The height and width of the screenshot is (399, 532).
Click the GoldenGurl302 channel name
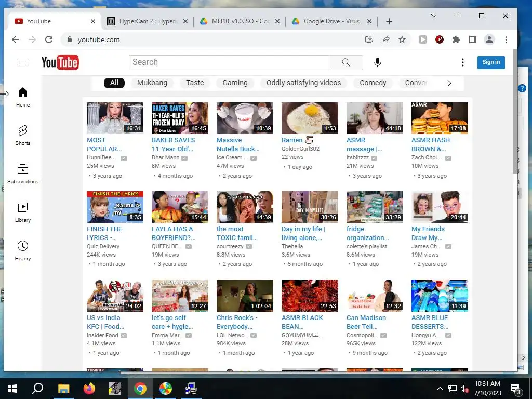pyautogui.click(x=300, y=149)
